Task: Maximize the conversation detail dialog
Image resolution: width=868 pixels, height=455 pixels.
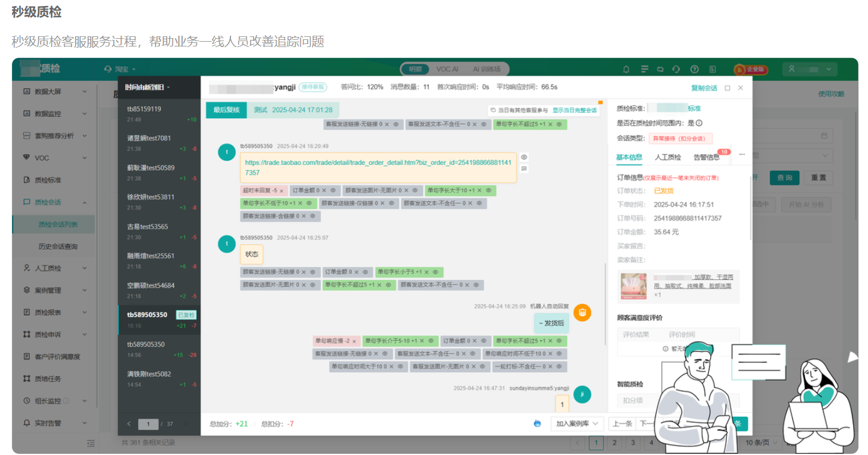Action: point(728,88)
